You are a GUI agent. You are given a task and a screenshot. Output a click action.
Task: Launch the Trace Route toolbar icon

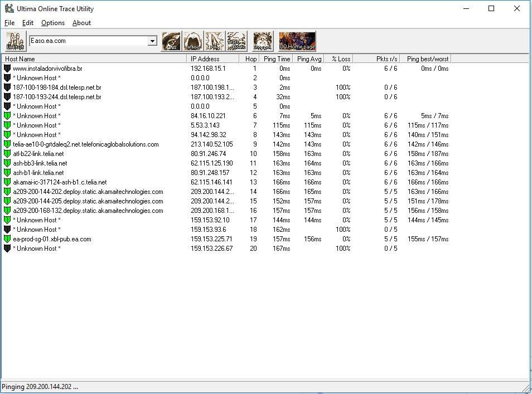click(236, 41)
